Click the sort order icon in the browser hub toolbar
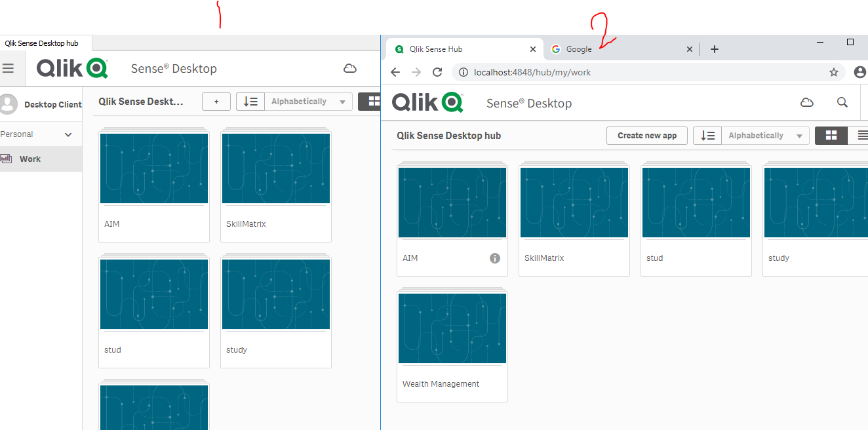The width and height of the screenshot is (868, 430). 707,136
